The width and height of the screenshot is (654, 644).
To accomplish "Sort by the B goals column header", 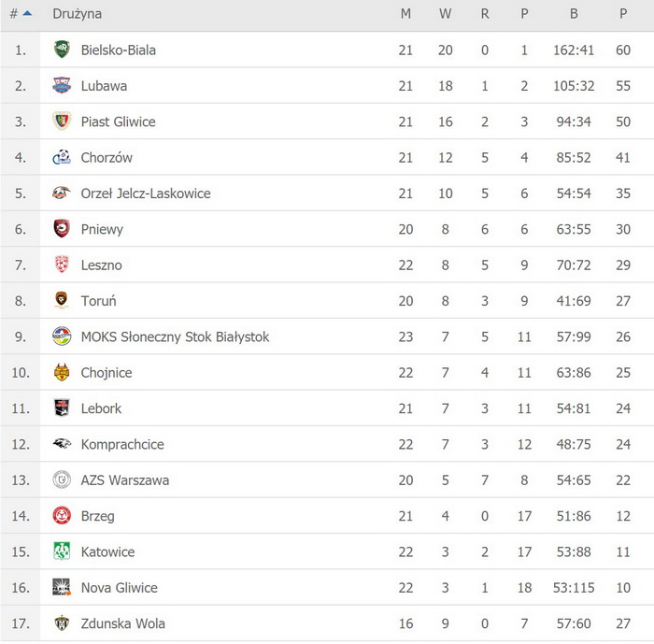I will tap(574, 14).
